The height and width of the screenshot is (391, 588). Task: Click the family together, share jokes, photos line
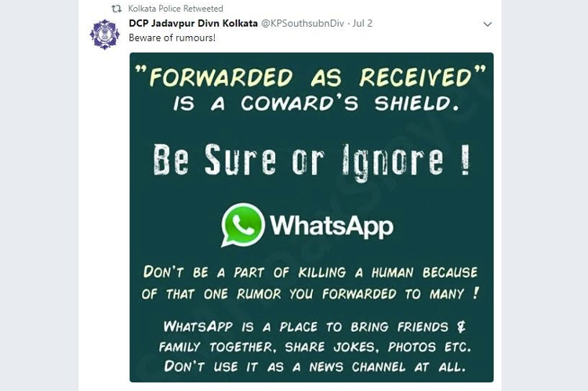pos(314,347)
